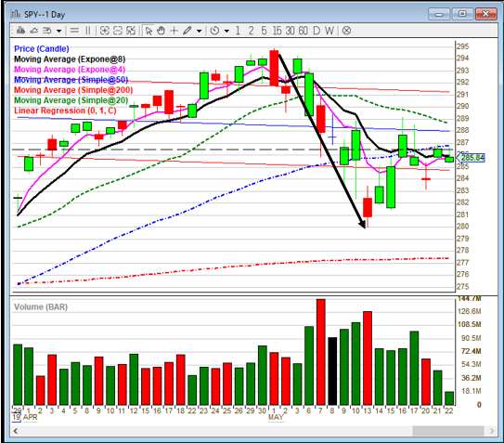The width and height of the screenshot is (504, 443).
Task: Click the May 1 large red candle
Action: click(x=274, y=68)
